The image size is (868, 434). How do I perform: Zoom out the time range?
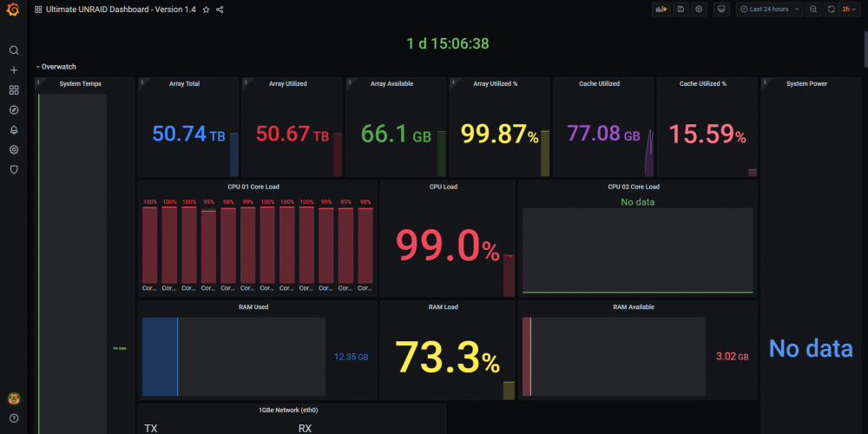coord(813,9)
